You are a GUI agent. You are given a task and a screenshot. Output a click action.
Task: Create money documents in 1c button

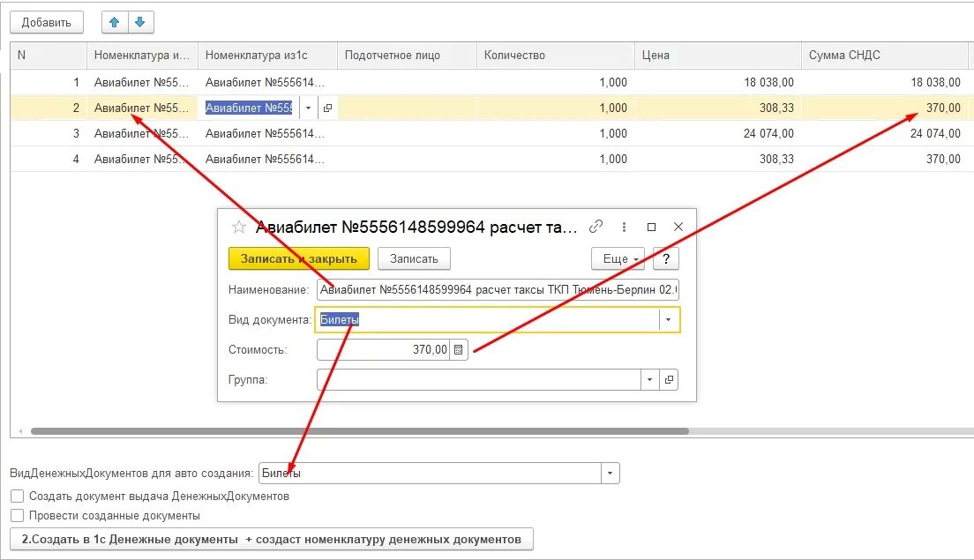point(272,539)
